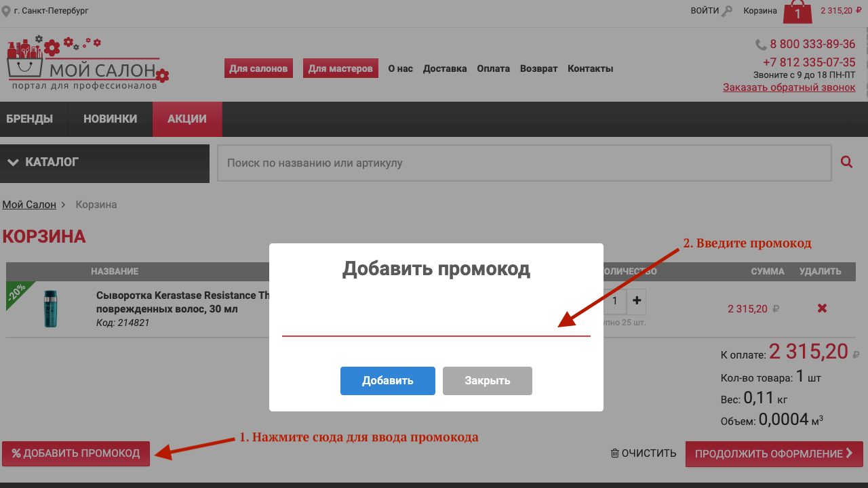868x488 pixels.
Task: Click Заказать обратный звонок link
Action: (x=789, y=87)
